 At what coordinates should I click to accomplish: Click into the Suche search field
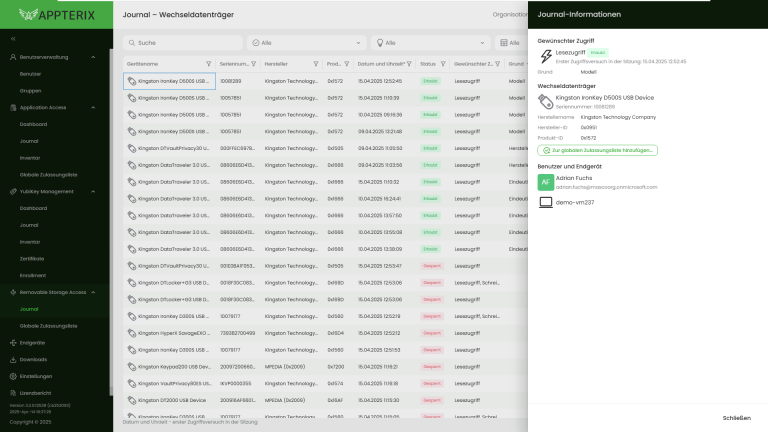click(180, 43)
